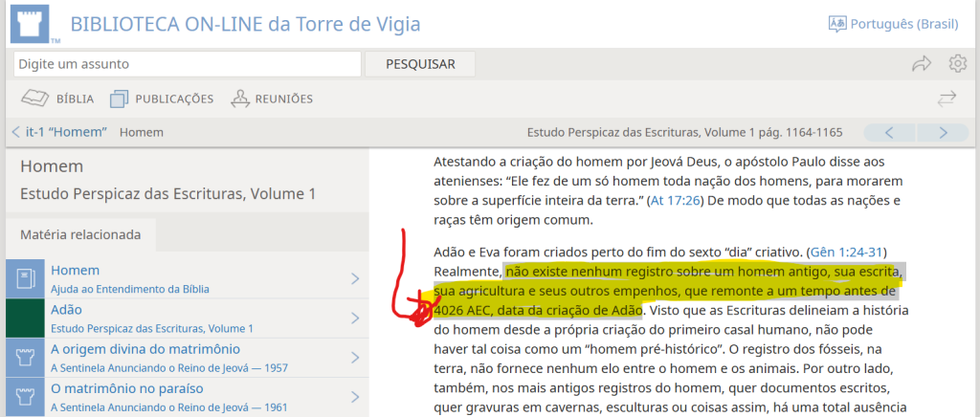Viewport: 980px width, 417px height.
Task: Go to next article arrow
Action: click(943, 132)
